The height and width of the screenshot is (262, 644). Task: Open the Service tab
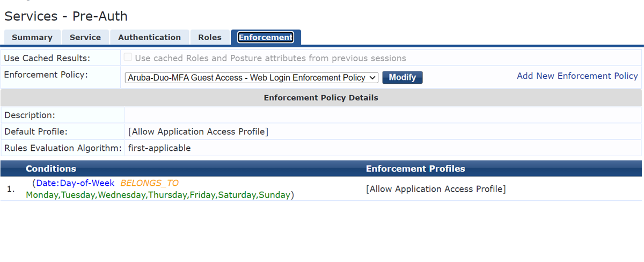click(85, 38)
